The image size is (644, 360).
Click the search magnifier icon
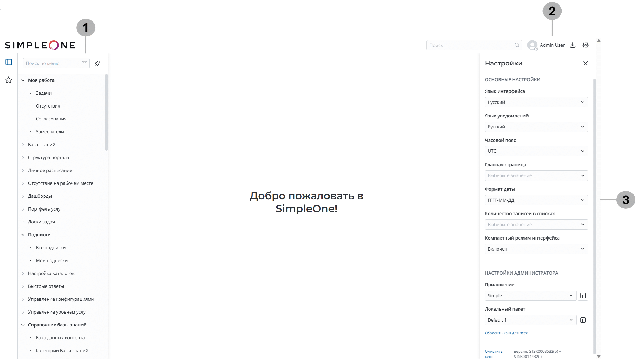point(516,45)
